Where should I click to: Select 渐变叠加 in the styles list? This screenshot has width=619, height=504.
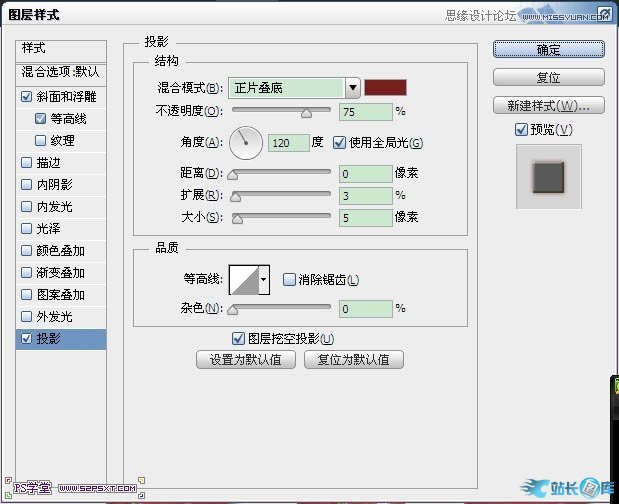click(x=61, y=273)
